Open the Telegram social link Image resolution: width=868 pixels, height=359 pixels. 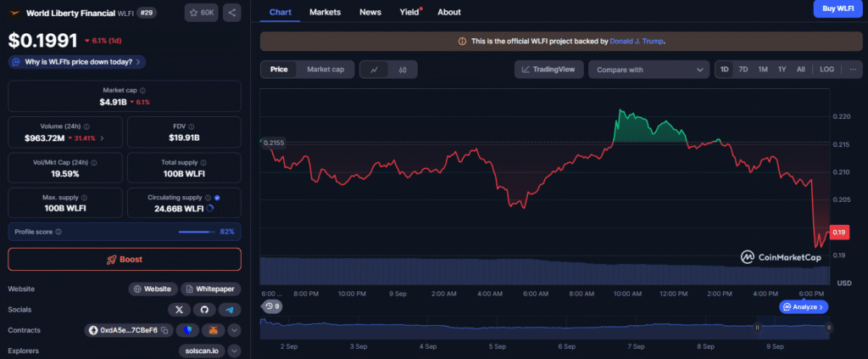229,309
